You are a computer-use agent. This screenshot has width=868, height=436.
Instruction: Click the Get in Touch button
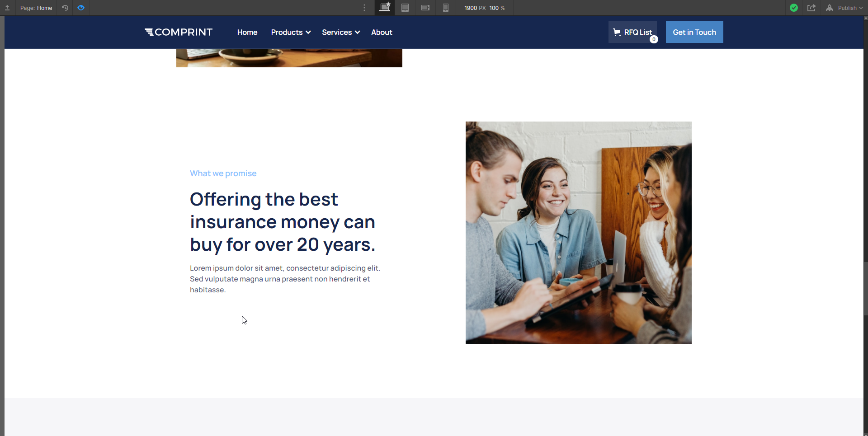pos(694,32)
